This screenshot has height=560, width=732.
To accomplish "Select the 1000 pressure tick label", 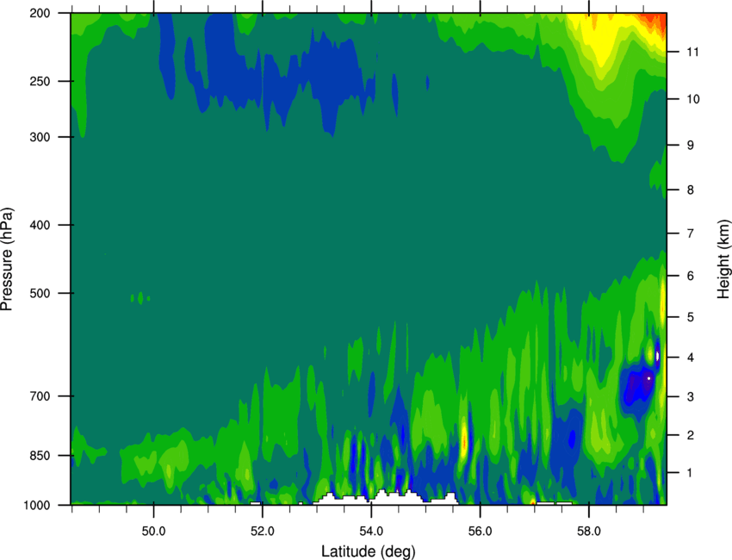I will point(37,506).
